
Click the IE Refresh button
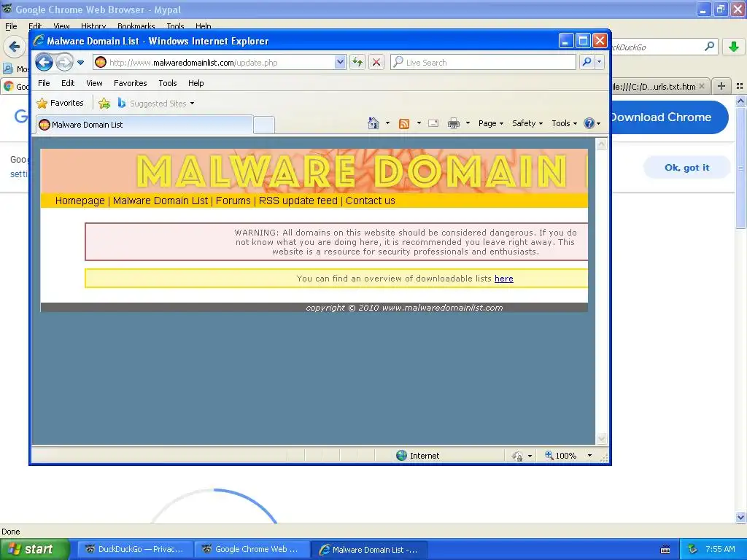357,63
